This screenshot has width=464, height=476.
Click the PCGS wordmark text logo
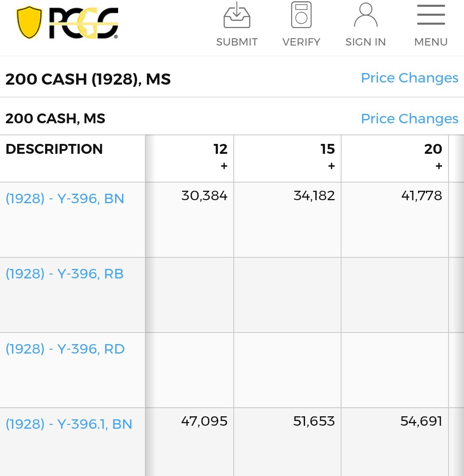click(x=83, y=23)
